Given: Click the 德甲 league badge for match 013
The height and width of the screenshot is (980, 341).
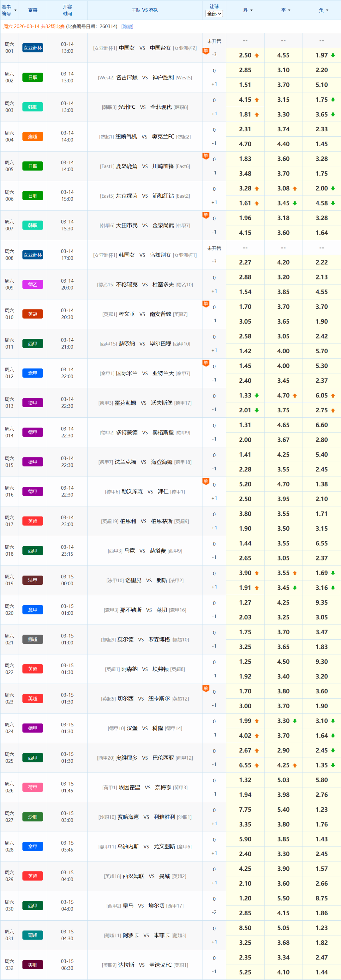Looking at the screenshot, I should point(33,403).
